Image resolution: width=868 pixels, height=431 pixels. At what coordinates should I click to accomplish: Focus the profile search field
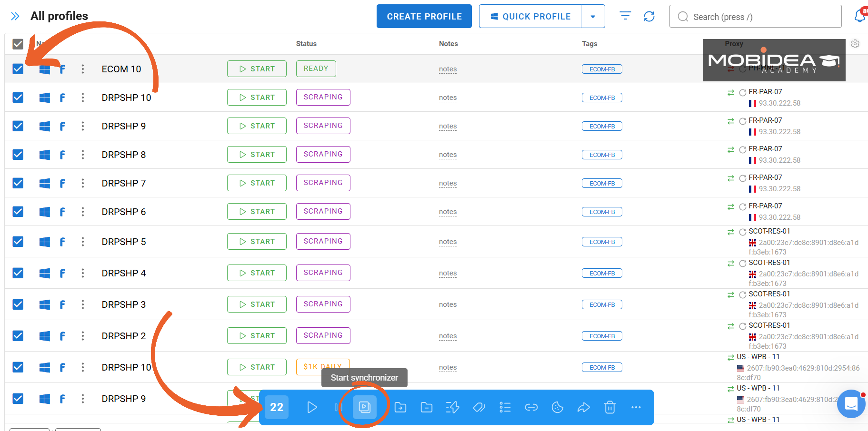[x=756, y=17]
